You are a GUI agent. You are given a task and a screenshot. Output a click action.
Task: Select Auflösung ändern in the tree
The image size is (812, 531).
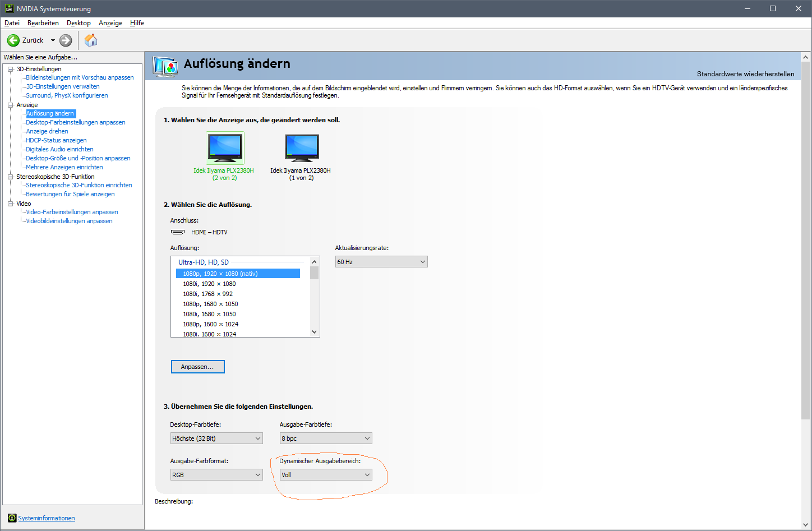[x=50, y=113]
